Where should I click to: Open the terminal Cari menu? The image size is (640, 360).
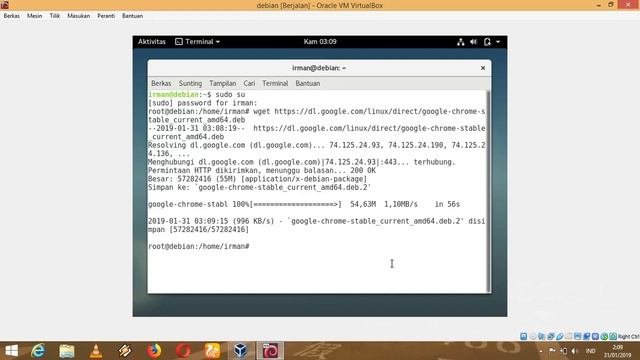click(249, 83)
